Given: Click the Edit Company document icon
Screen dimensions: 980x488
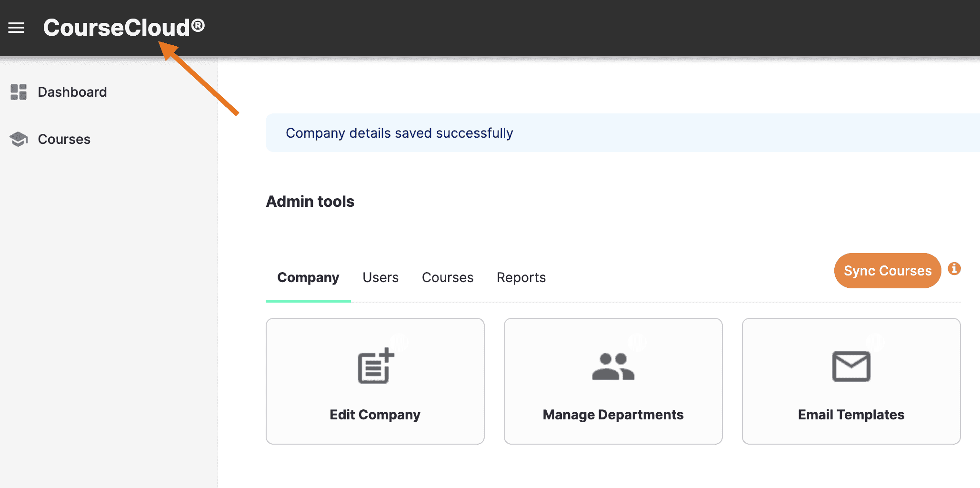Looking at the screenshot, I should tap(376, 366).
